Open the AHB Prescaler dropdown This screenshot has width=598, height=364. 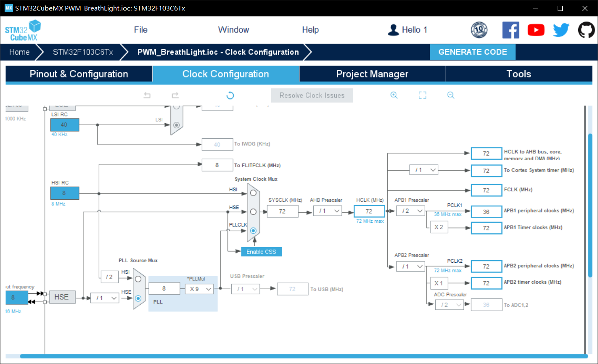328,211
